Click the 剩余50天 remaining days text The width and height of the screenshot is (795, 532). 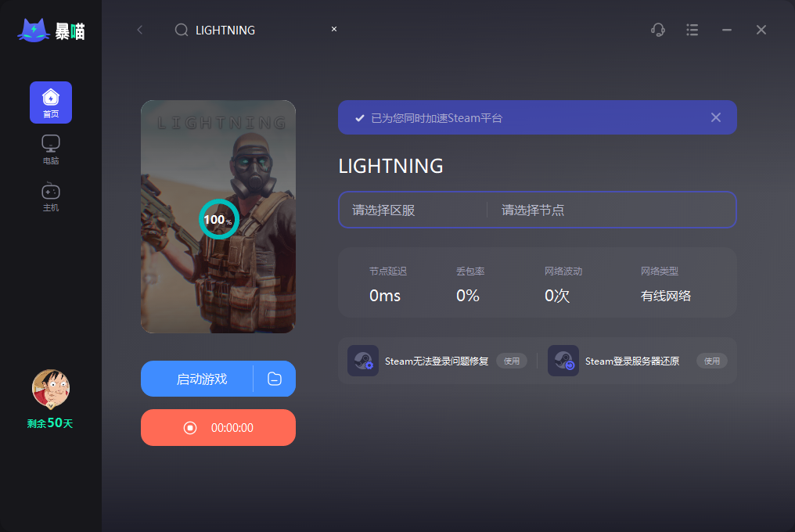(50, 423)
